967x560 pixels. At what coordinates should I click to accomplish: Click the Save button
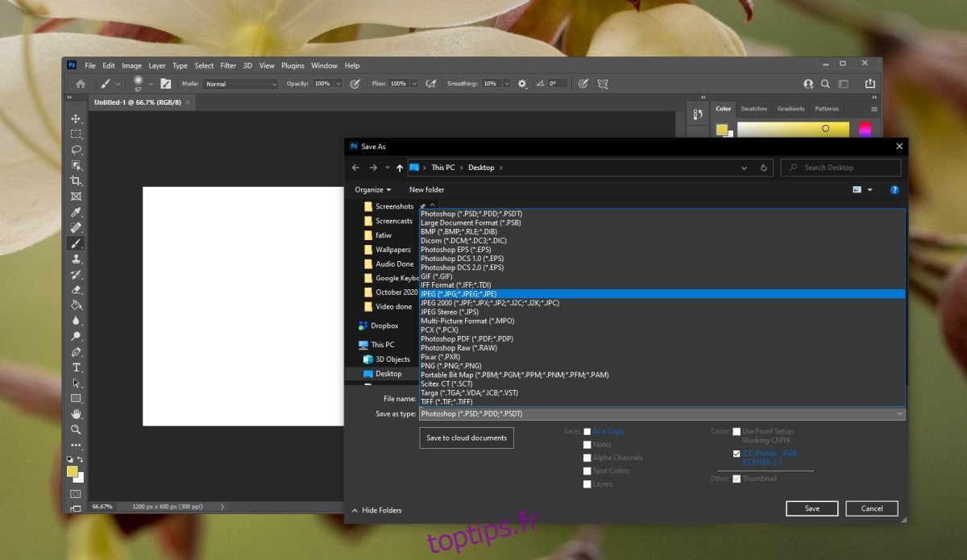pyautogui.click(x=812, y=508)
